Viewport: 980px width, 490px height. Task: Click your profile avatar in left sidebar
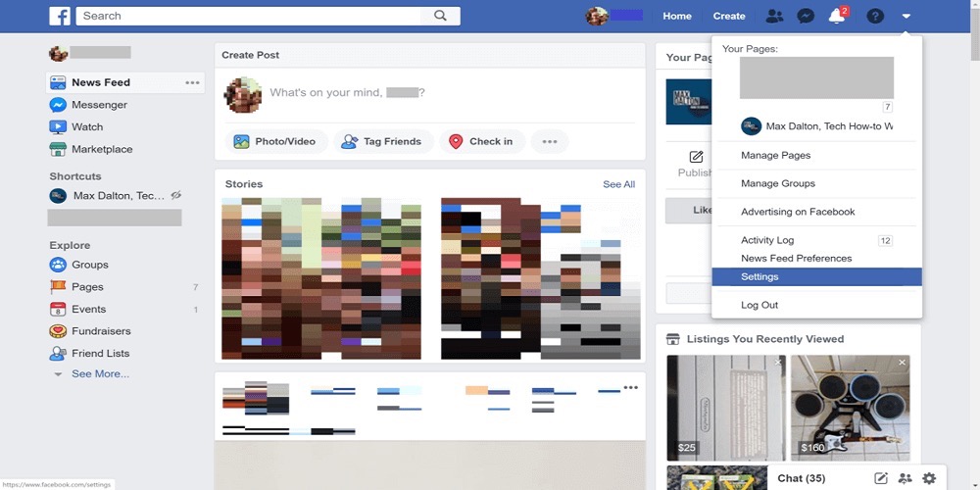pos(59,53)
